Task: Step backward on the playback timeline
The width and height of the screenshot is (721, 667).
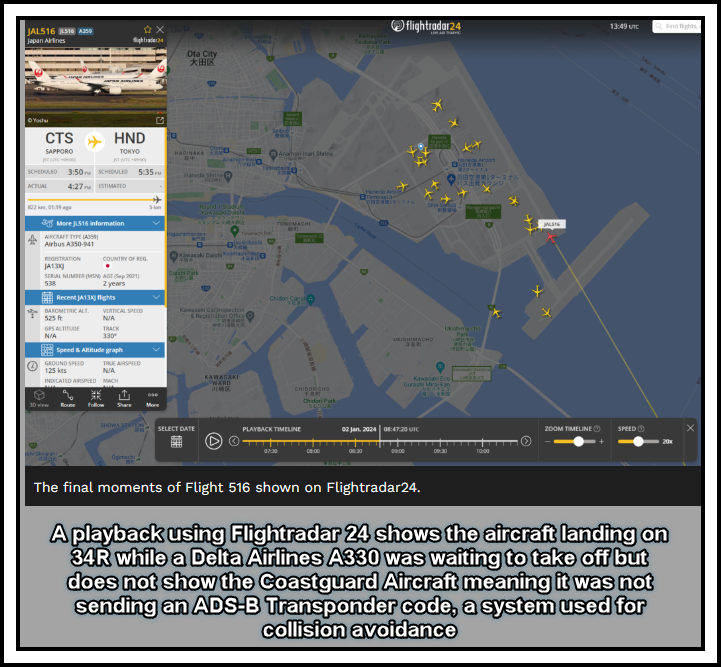Action: [x=234, y=441]
